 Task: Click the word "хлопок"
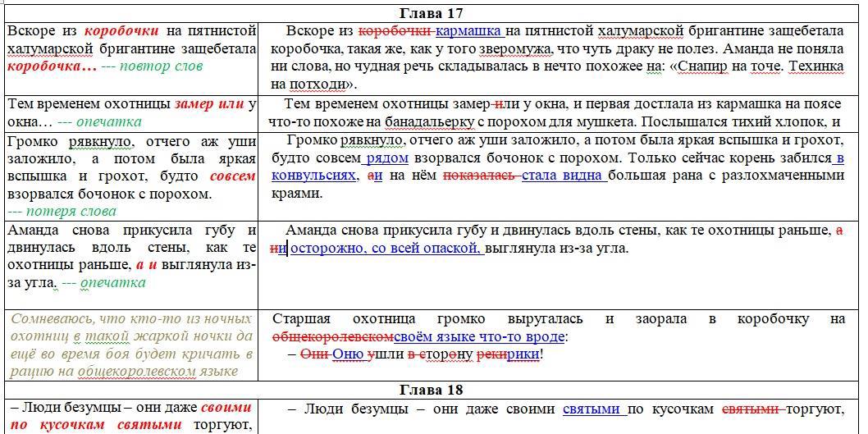click(801, 121)
